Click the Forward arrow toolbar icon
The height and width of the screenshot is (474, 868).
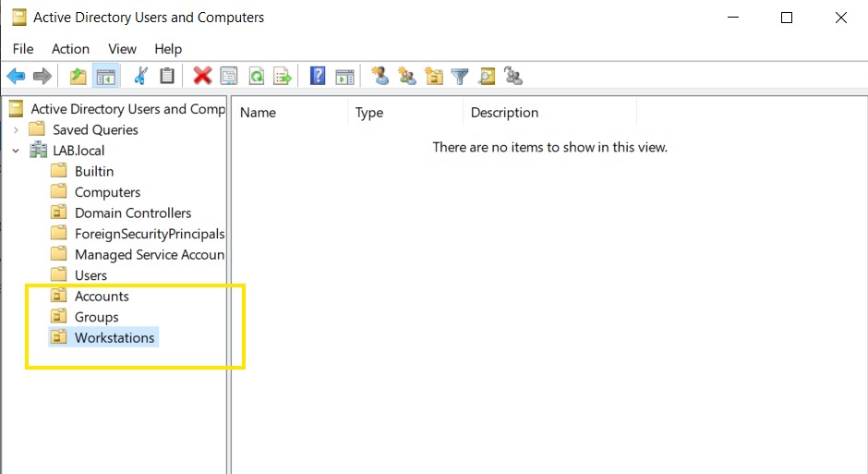click(42, 76)
